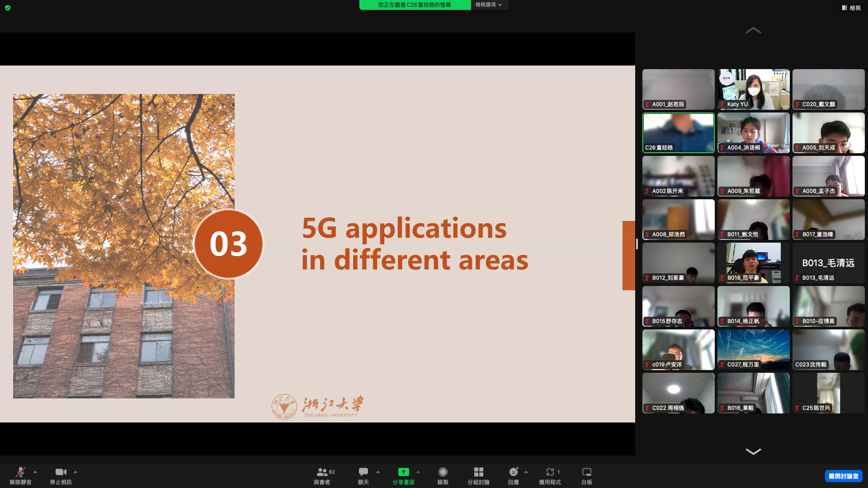
Task: Open the view options dropdown at top
Action: point(489,5)
